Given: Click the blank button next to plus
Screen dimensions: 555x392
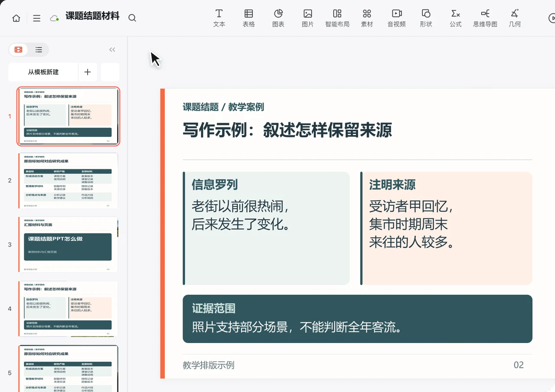Looking at the screenshot, I should [110, 72].
